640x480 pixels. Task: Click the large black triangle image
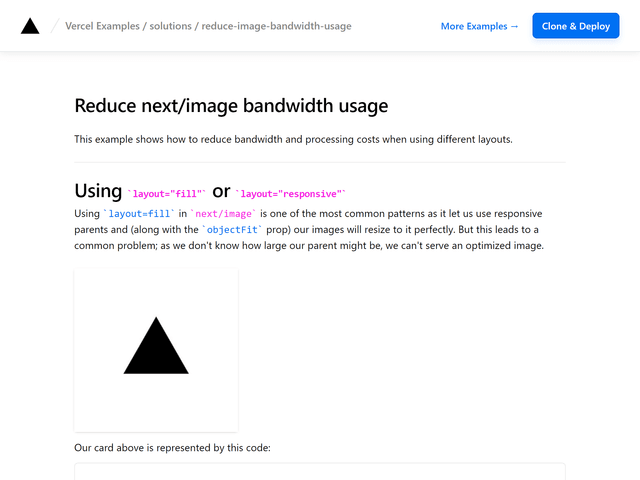tap(156, 347)
